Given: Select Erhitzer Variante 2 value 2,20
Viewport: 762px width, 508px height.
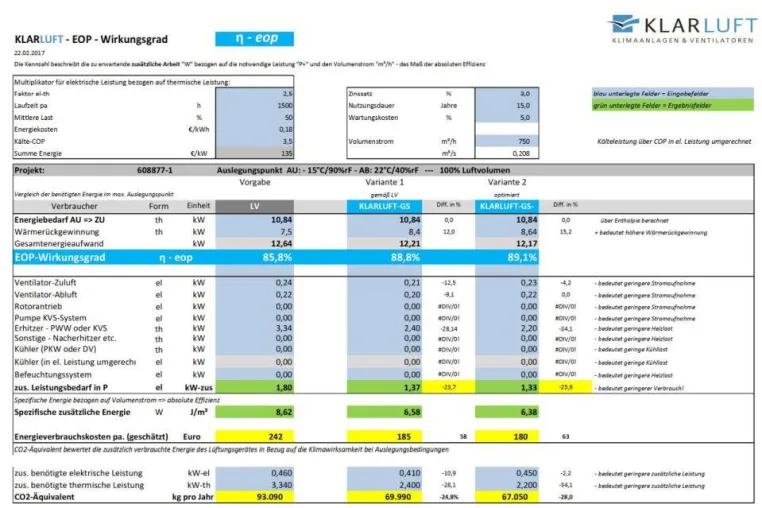Looking at the screenshot, I should (506, 328).
